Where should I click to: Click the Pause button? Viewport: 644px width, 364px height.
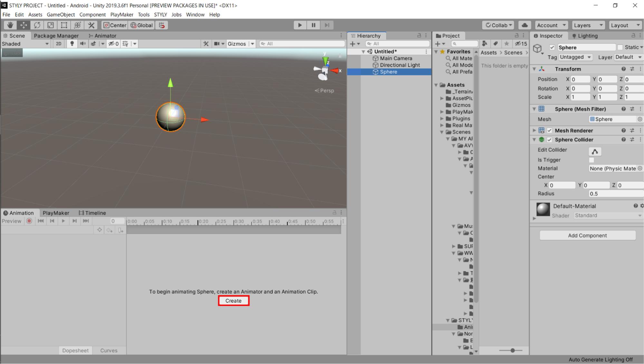click(313, 25)
